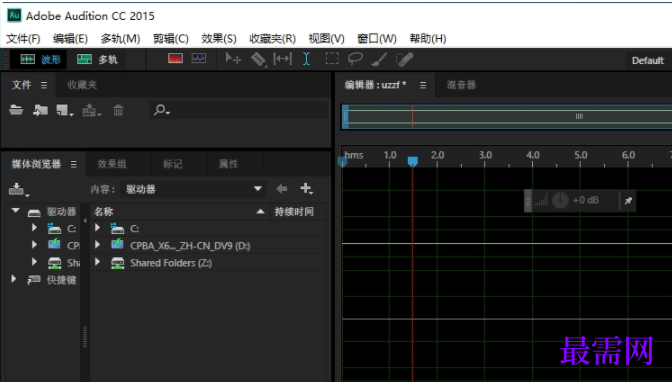The height and width of the screenshot is (382, 672).
Task: Select the Lasso Selection tool
Action: coord(355,59)
